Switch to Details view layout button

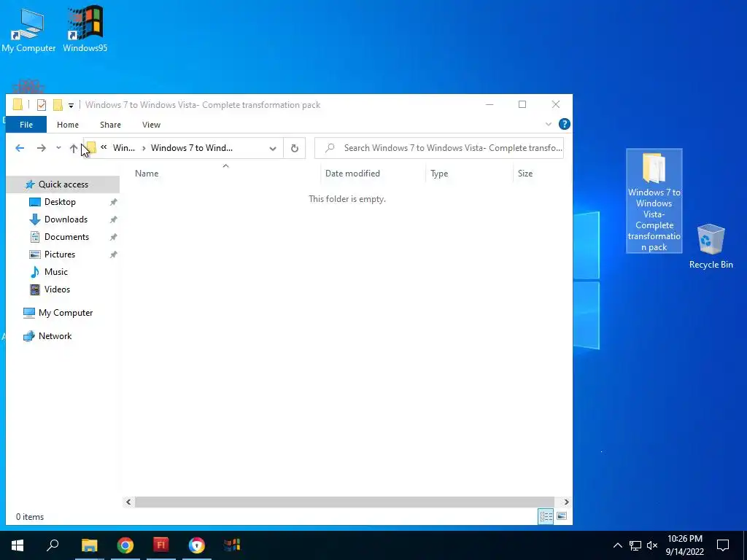point(546,517)
